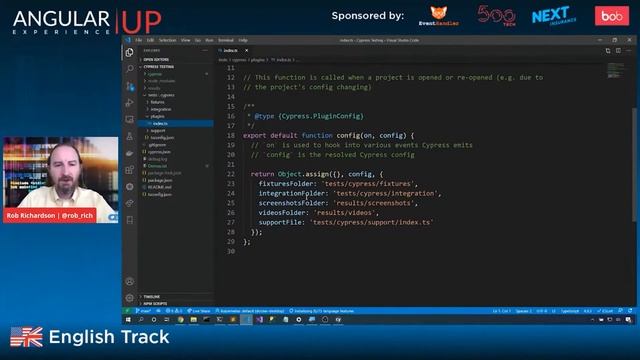Open the Windows Start menu

[128, 320]
